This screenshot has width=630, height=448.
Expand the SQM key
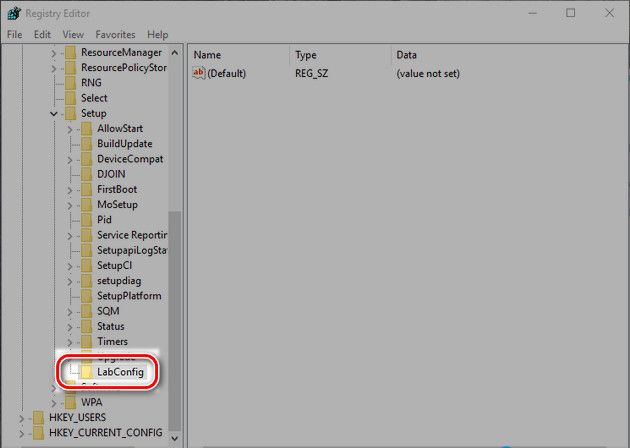70,312
